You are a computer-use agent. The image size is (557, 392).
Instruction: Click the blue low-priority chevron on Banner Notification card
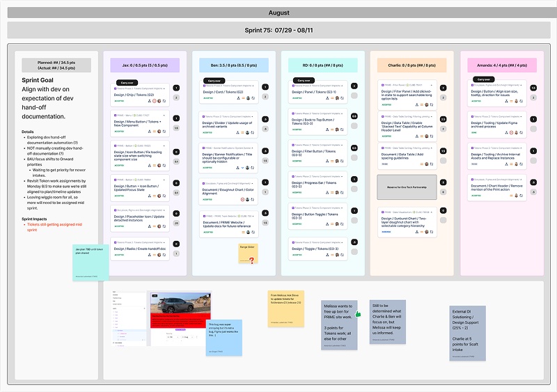pyautogui.click(x=243, y=167)
